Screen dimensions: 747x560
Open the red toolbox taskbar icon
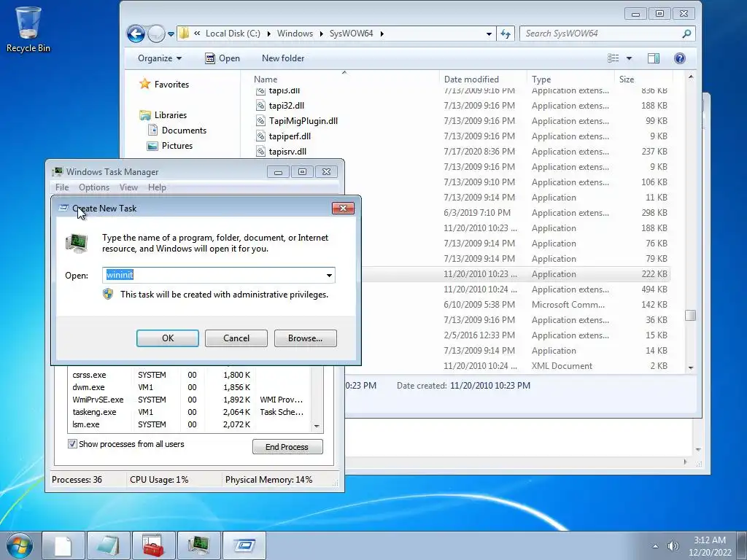[153, 545]
